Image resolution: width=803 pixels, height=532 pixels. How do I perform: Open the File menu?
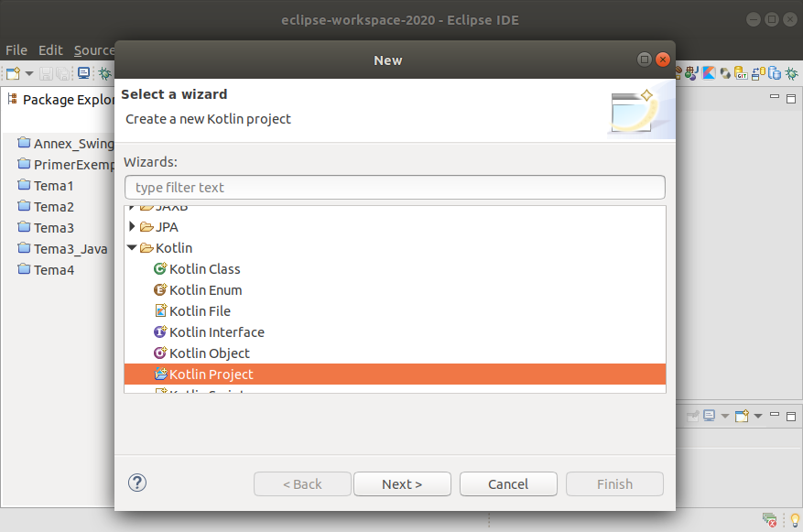pos(16,50)
